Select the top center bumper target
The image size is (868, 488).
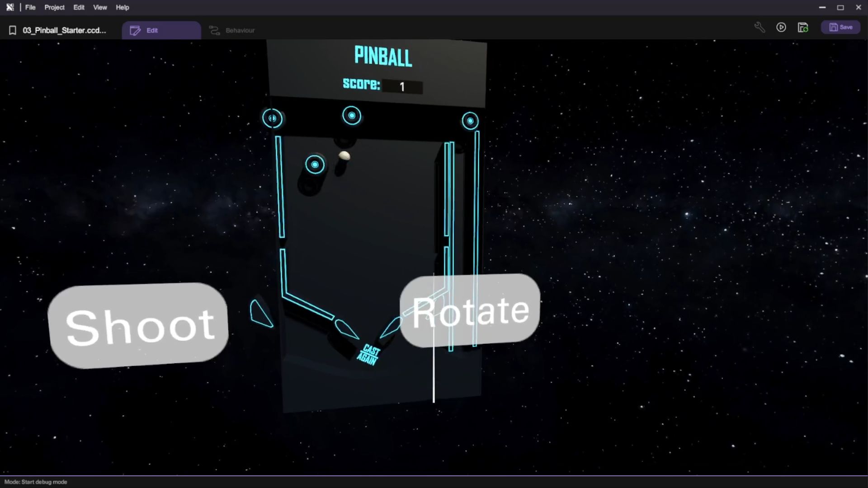pyautogui.click(x=352, y=116)
